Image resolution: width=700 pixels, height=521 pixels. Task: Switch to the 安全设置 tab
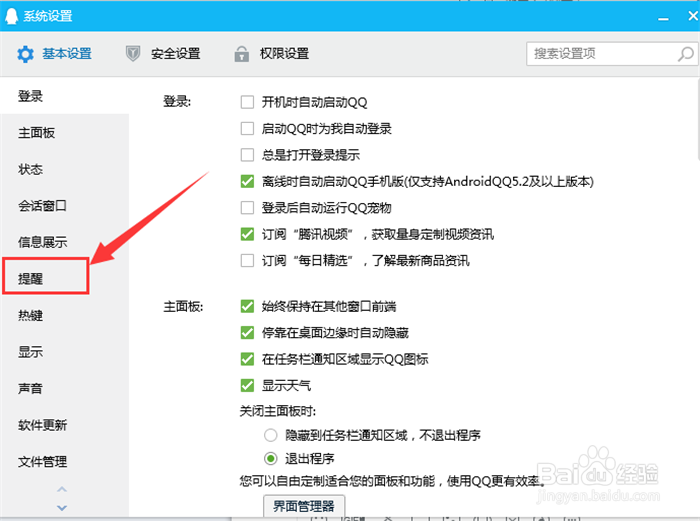click(x=163, y=54)
